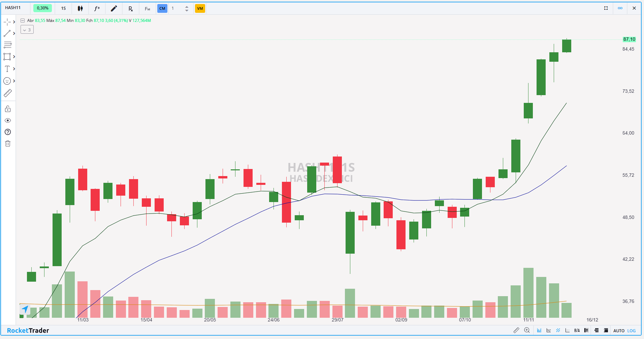644x339 pixels.
Task: Expand the indicators dropdown labeled 3
Action: [x=27, y=29]
